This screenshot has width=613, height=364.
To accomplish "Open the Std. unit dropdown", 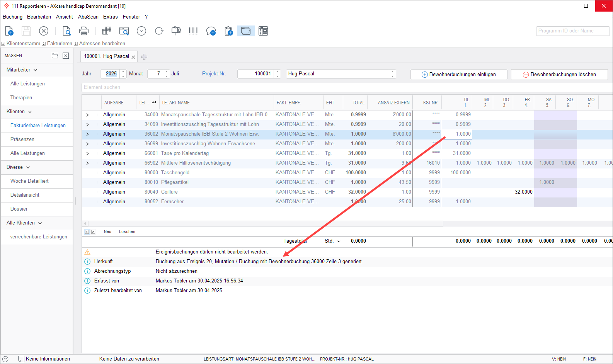I will pyautogui.click(x=339, y=241).
